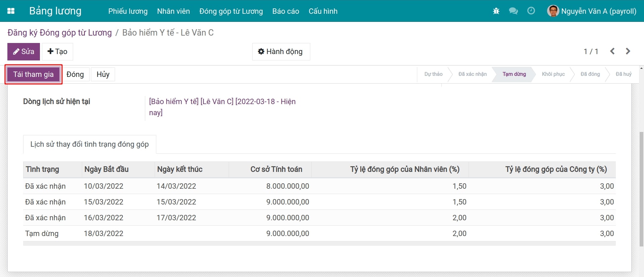Click the debug bug icon
The height and width of the screenshot is (277, 644).
(496, 11)
